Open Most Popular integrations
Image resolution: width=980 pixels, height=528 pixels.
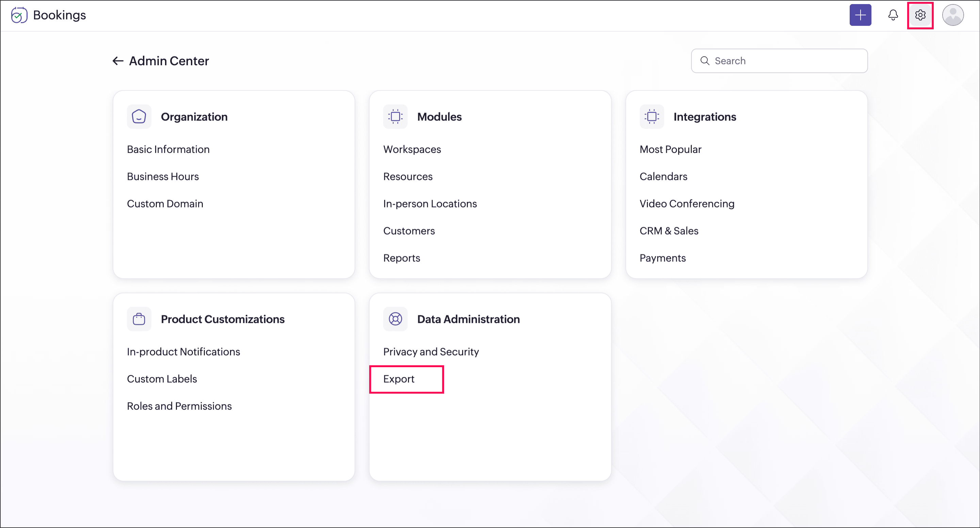(670, 149)
